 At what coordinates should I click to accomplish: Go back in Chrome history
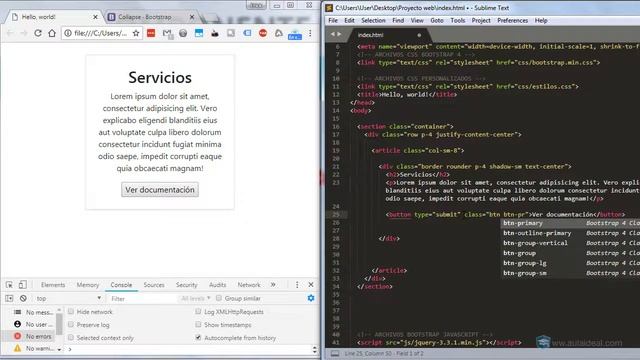point(10,33)
